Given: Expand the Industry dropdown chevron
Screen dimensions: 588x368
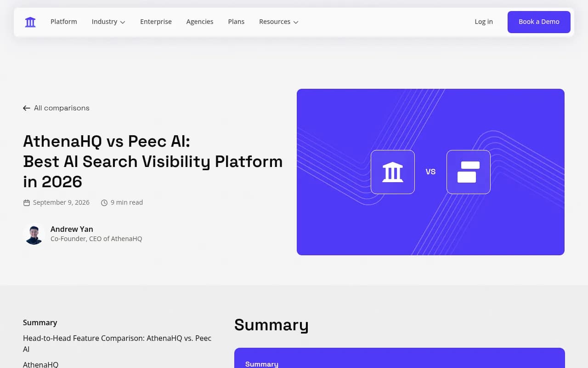Looking at the screenshot, I should click(x=123, y=22).
